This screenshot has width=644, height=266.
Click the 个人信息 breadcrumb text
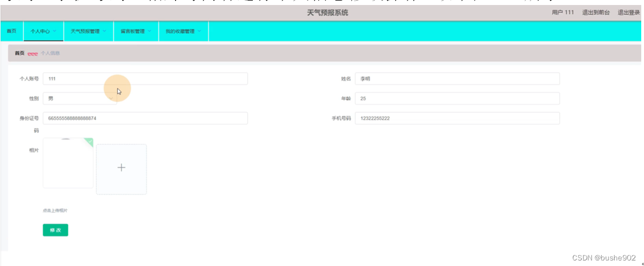click(x=50, y=53)
